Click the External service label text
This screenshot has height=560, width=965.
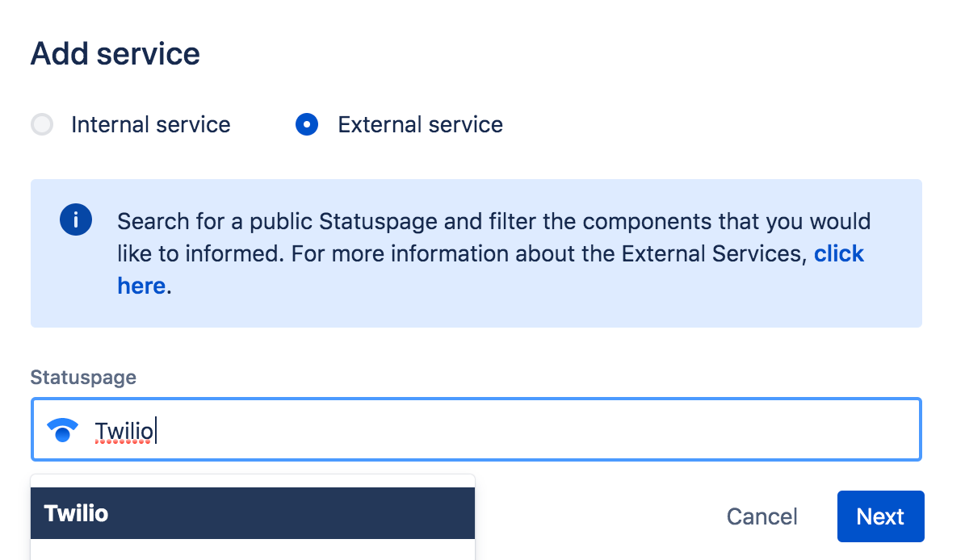click(420, 124)
